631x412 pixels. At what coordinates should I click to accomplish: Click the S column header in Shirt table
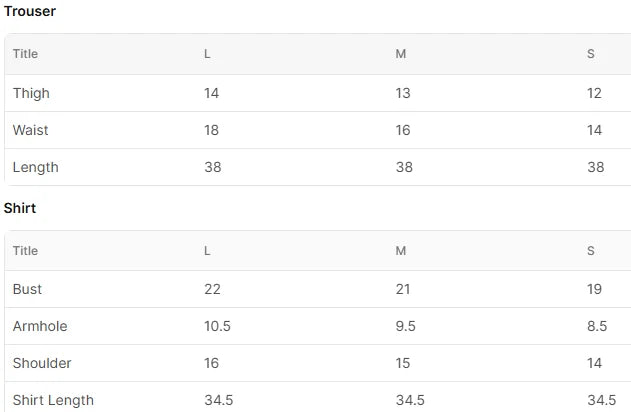591,251
